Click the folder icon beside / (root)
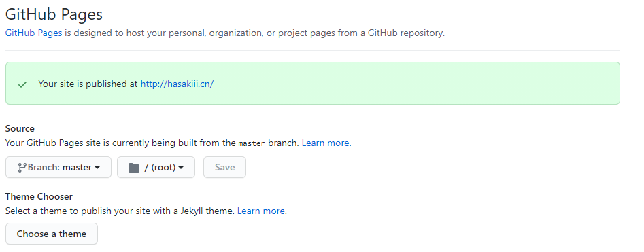644x252 pixels. tap(134, 168)
